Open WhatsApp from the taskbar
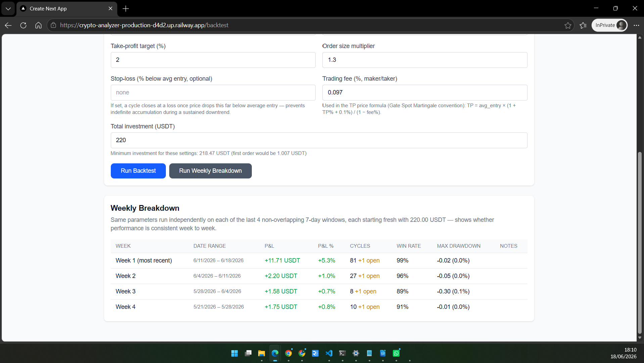This screenshot has height=363, width=644. [x=396, y=353]
